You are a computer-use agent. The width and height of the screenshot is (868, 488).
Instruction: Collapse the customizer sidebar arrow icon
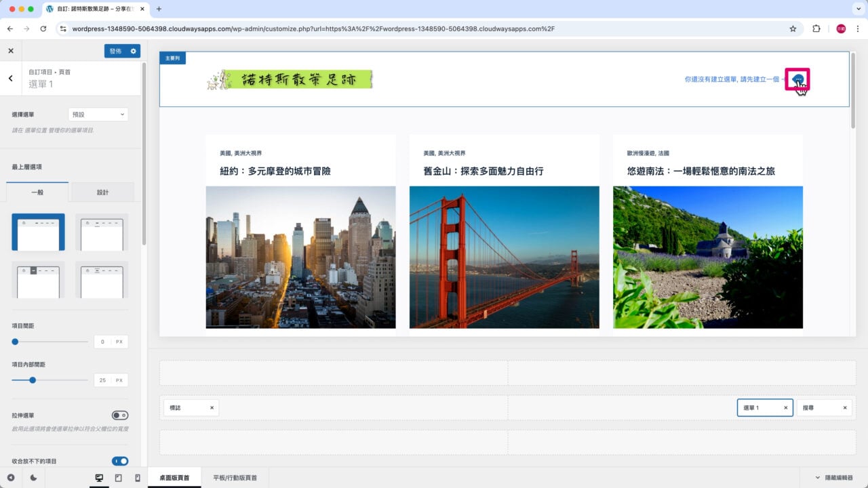point(11,478)
